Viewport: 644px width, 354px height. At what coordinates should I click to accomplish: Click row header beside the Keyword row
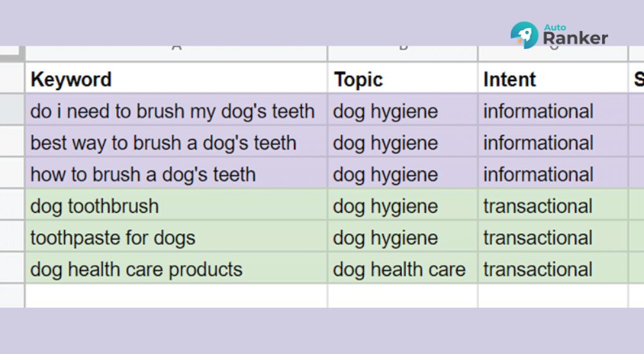(x=12, y=78)
